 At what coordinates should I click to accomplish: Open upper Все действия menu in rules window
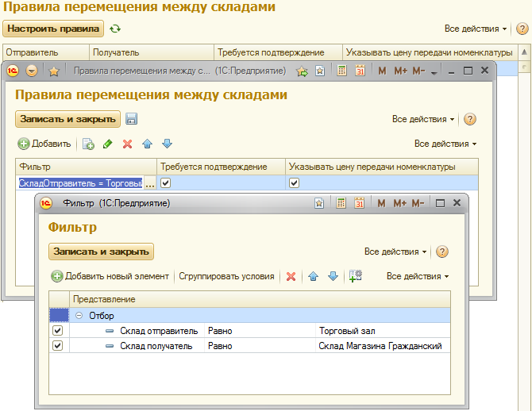click(x=422, y=119)
